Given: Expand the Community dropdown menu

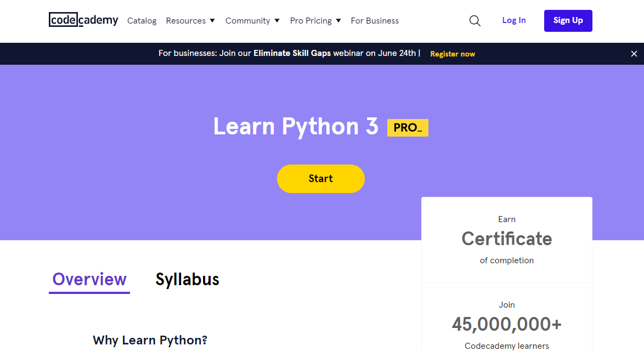Looking at the screenshot, I should pos(252,21).
